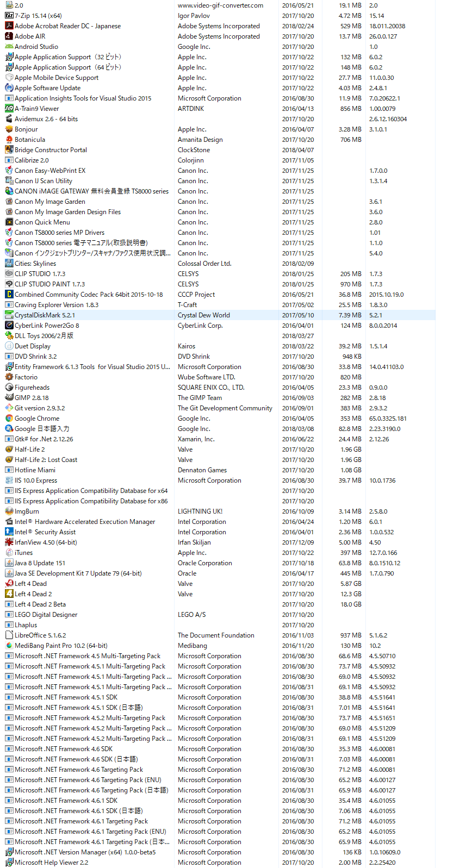460x868 pixels.
Task: Click the Canon IJ Scan Utility row
Action: coord(220,180)
